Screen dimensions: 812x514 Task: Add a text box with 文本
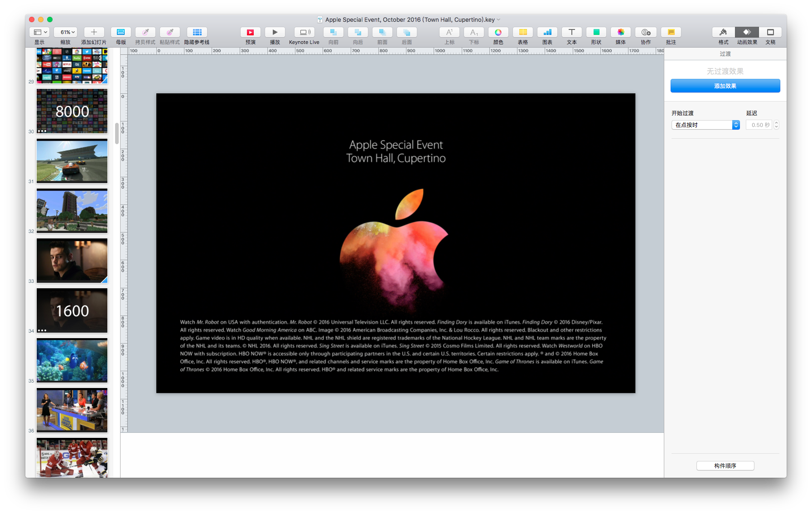[x=572, y=32]
